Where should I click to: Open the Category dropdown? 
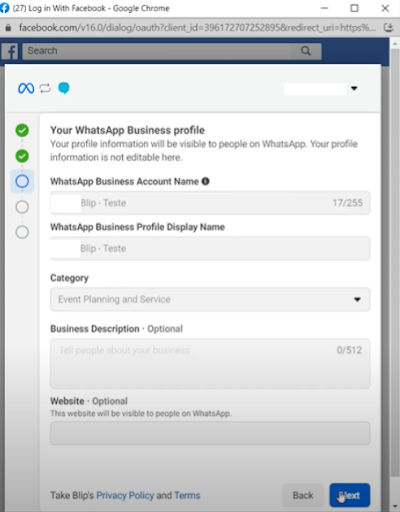pyautogui.click(x=210, y=299)
